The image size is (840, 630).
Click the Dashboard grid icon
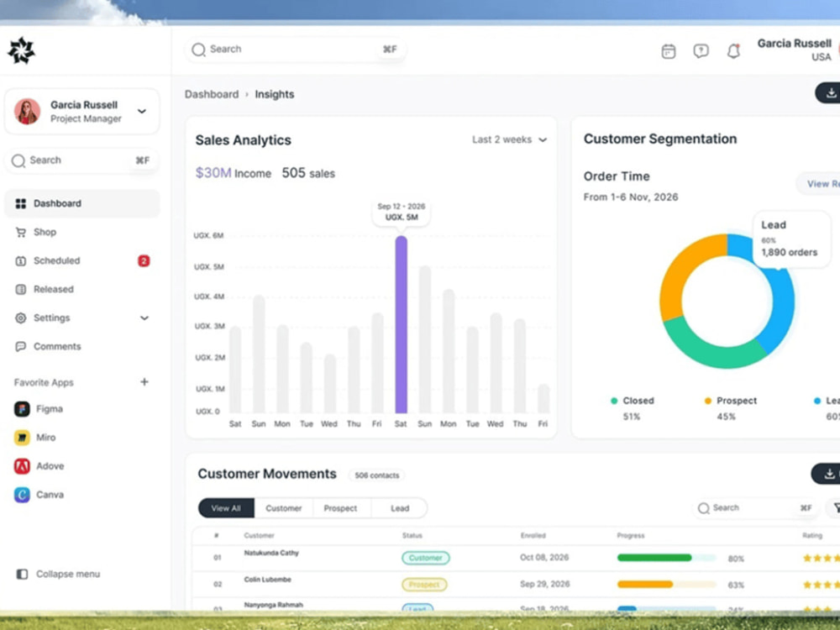(21, 203)
